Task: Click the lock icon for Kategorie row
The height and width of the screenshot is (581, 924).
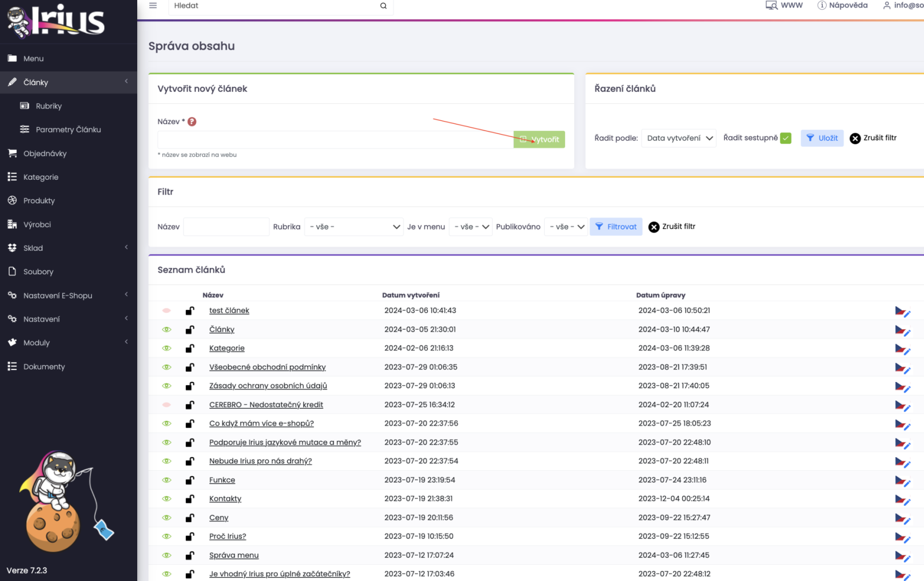Action: pos(189,348)
